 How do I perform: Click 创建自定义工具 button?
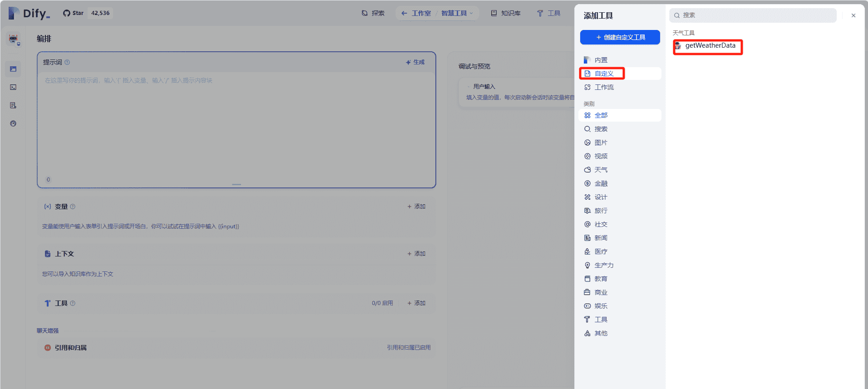pyautogui.click(x=620, y=37)
